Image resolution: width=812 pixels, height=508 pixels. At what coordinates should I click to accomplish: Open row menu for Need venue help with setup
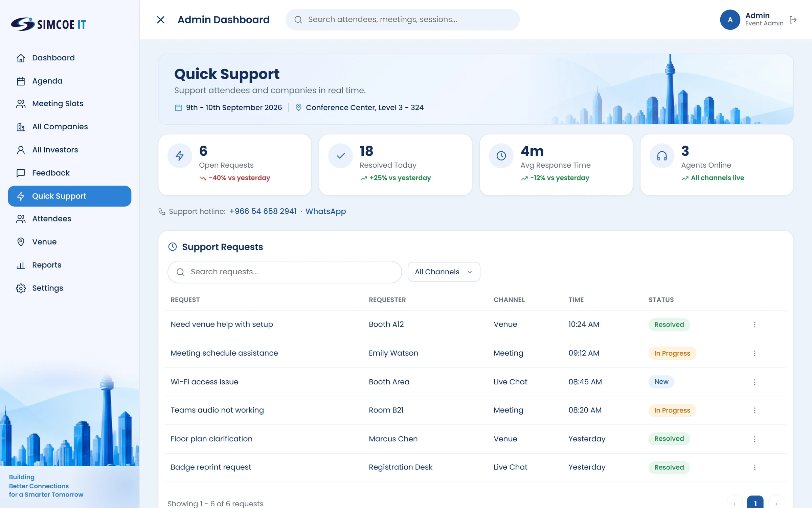coord(754,324)
